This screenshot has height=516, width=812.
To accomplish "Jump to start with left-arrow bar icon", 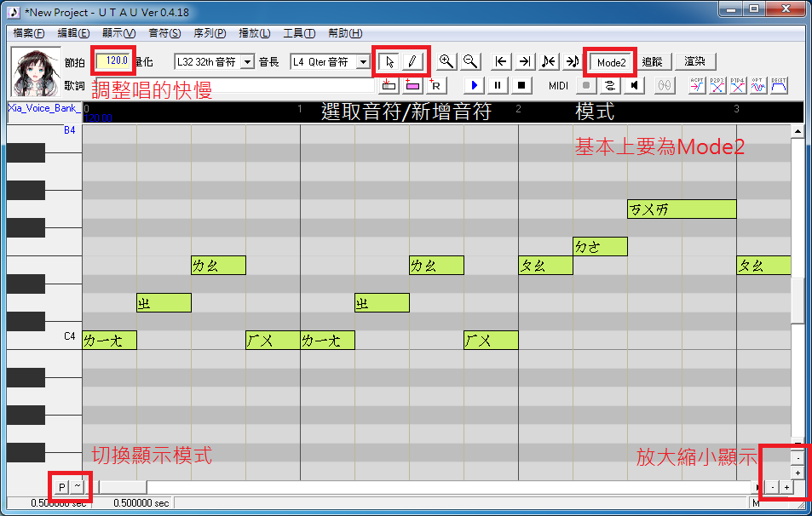I will pyautogui.click(x=501, y=61).
